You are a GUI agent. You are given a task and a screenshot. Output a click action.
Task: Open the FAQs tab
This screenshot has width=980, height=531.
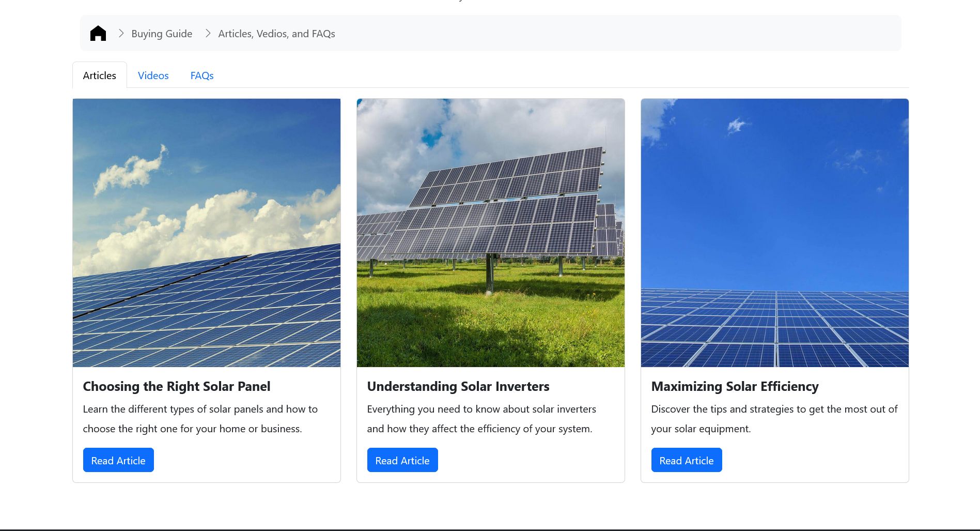point(201,75)
